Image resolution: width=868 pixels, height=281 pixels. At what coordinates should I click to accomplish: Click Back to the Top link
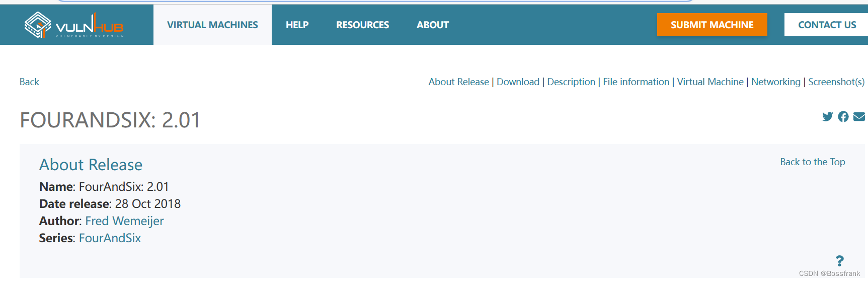812,162
